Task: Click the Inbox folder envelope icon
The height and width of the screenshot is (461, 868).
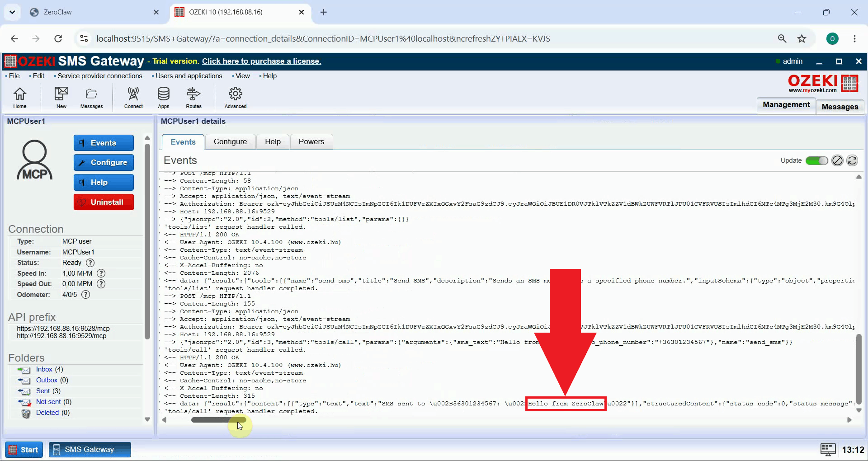Action: (x=24, y=370)
